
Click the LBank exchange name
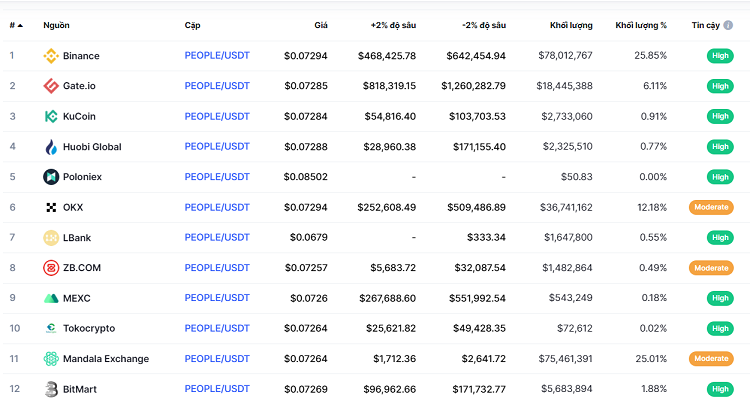pyautogui.click(x=80, y=238)
